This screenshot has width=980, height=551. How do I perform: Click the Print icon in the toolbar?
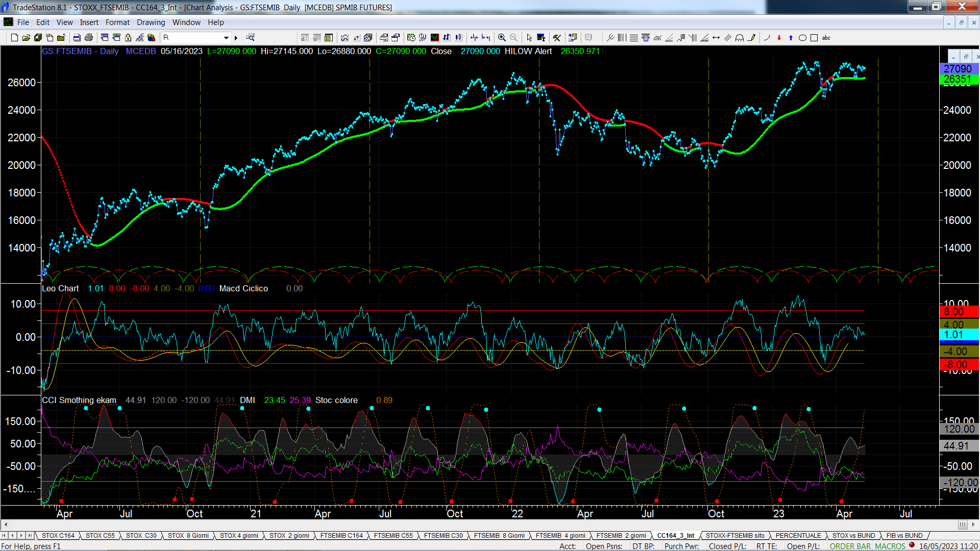88,37
